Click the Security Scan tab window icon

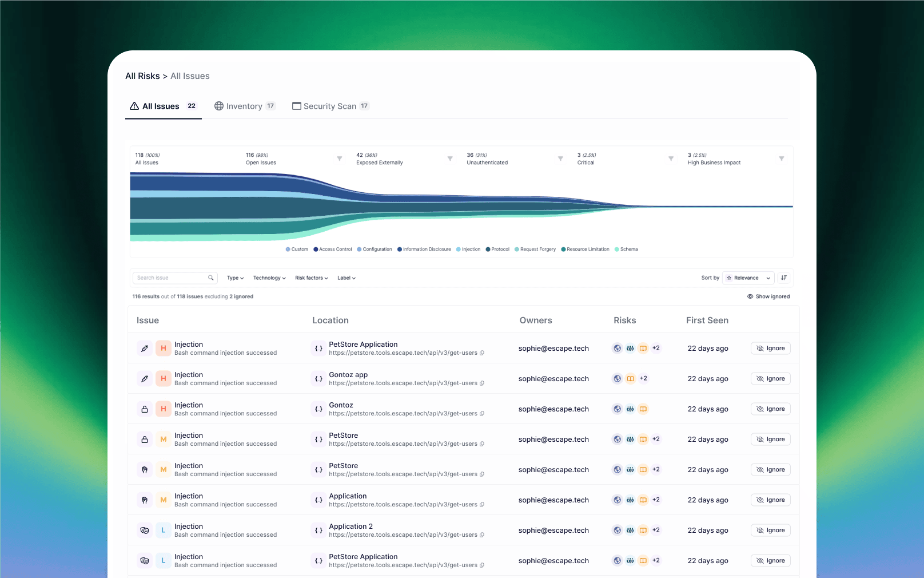coord(297,106)
